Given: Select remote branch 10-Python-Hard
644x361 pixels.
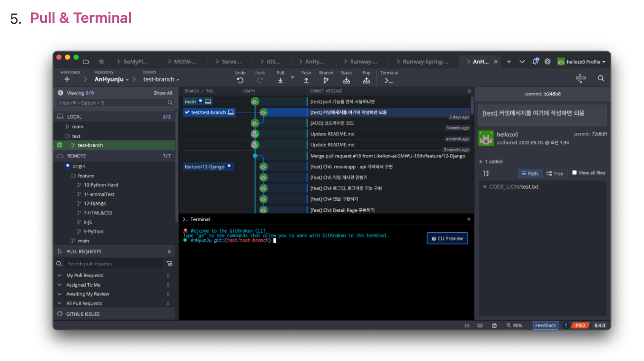Looking at the screenshot, I should pos(101,185).
